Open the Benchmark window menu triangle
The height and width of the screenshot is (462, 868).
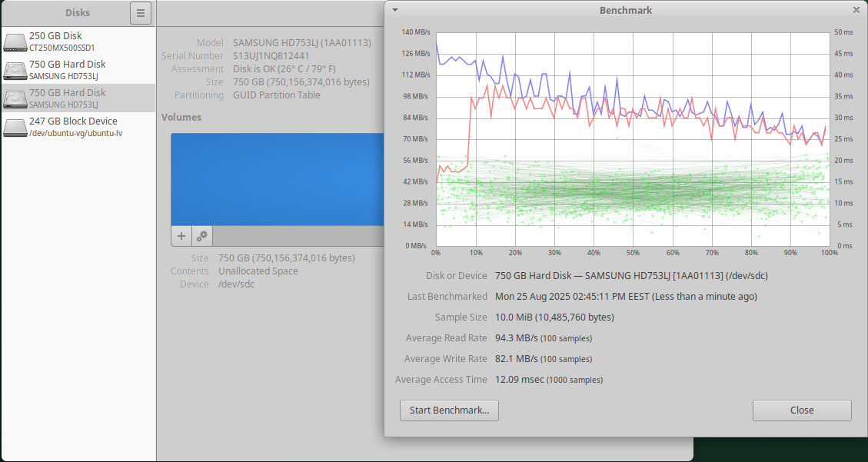[394, 10]
